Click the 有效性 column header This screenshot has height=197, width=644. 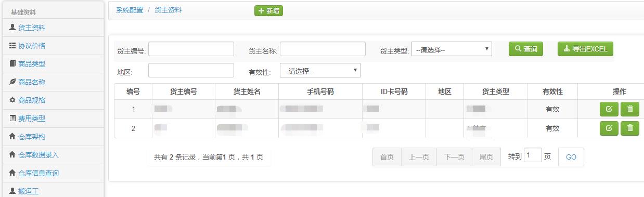point(552,91)
